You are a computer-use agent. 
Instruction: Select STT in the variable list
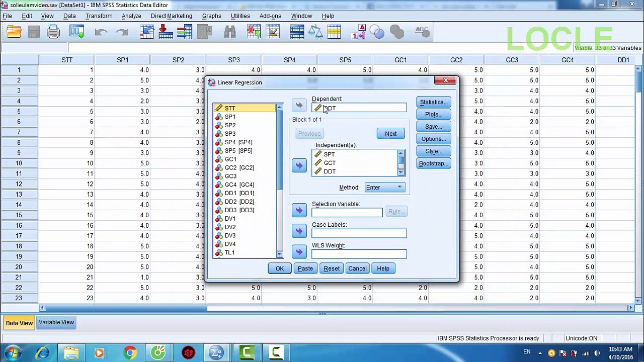245,108
